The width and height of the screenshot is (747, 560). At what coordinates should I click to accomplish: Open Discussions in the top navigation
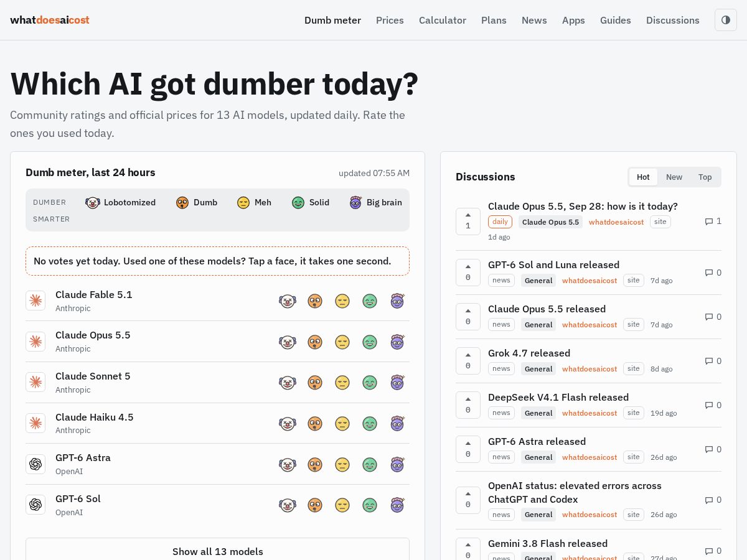click(x=673, y=20)
